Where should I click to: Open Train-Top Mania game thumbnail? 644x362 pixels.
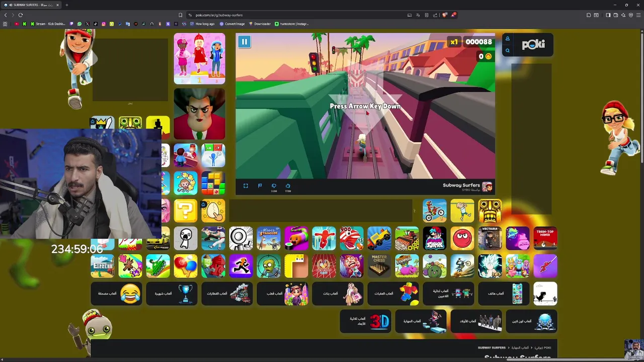pos(545,238)
